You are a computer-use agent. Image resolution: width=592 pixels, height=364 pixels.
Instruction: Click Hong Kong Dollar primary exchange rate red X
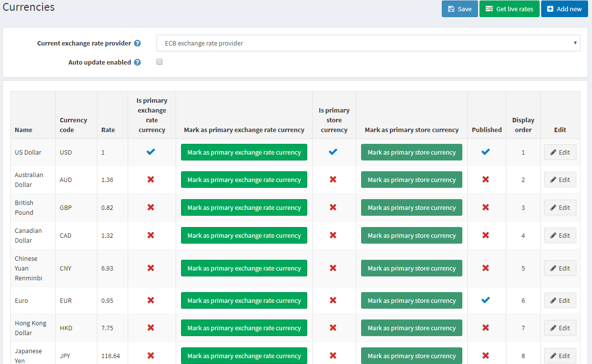click(151, 328)
